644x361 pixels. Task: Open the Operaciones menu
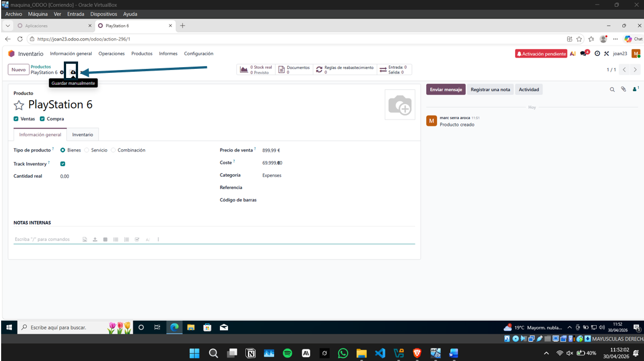tap(111, 54)
